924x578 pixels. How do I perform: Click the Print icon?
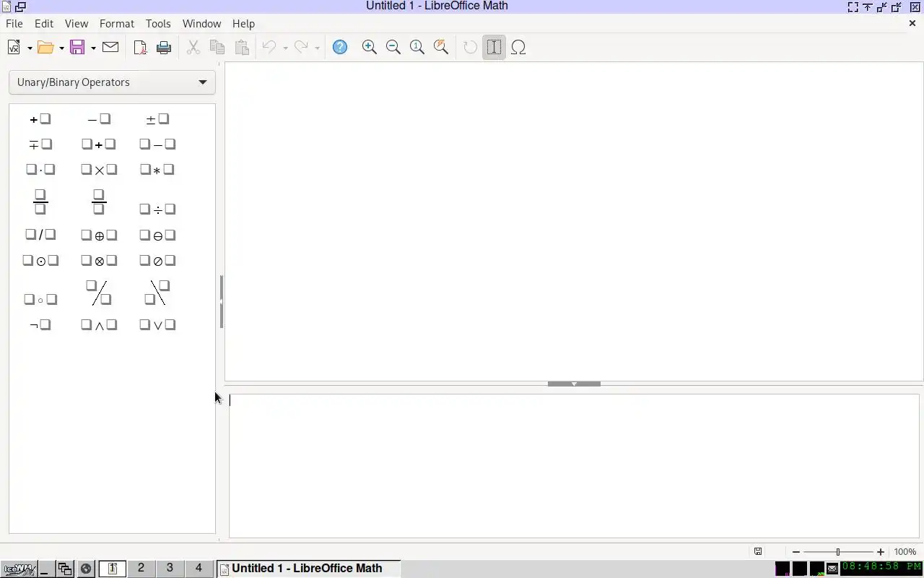pos(164,48)
